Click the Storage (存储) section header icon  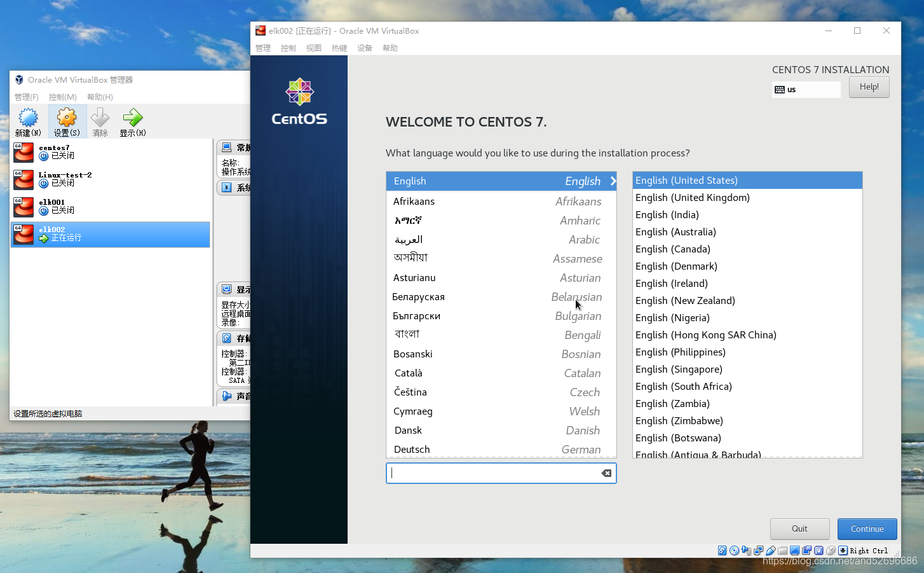pyautogui.click(x=226, y=338)
